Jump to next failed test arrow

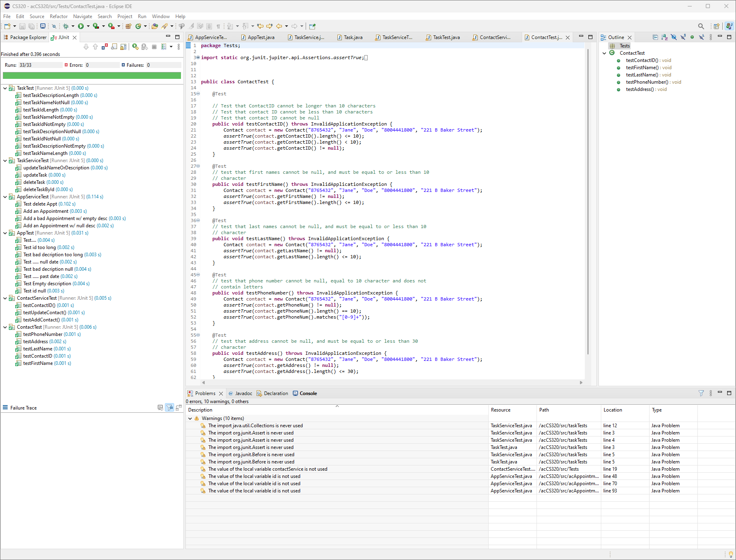point(86,47)
